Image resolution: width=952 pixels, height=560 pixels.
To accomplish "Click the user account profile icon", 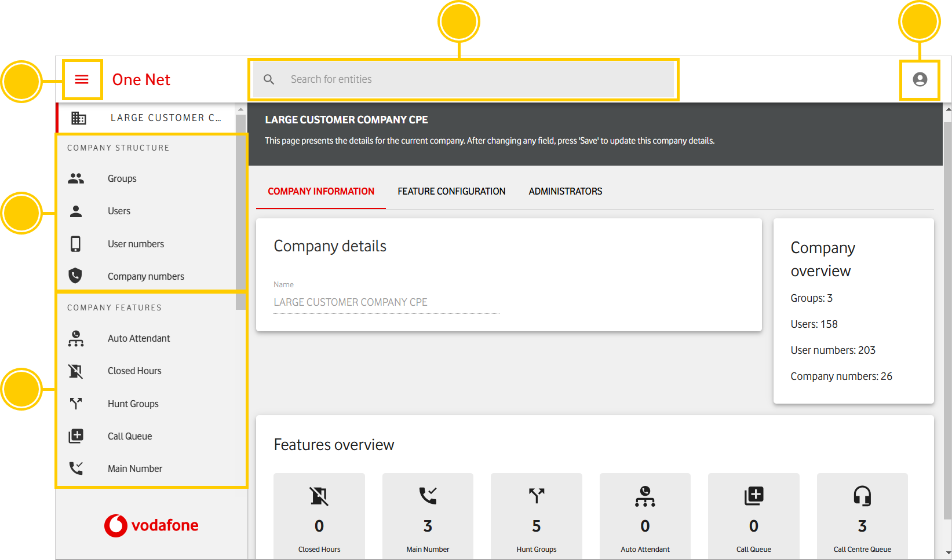I will (920, 79).
